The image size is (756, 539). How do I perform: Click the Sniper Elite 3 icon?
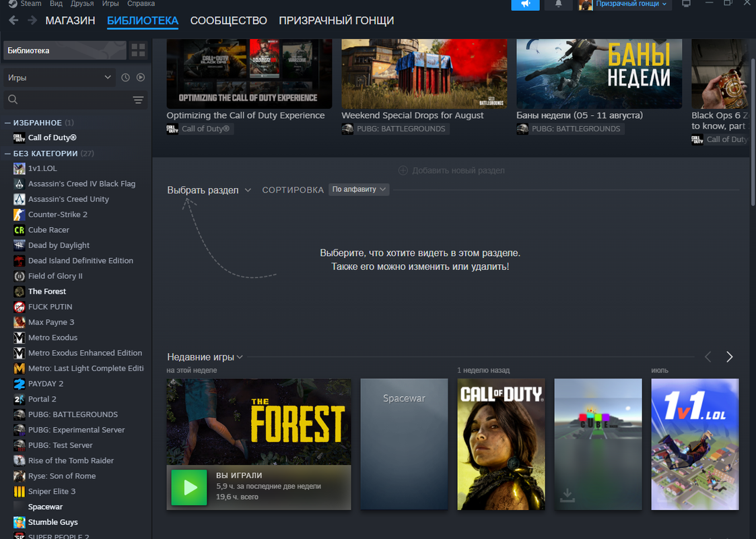(20, 491)
